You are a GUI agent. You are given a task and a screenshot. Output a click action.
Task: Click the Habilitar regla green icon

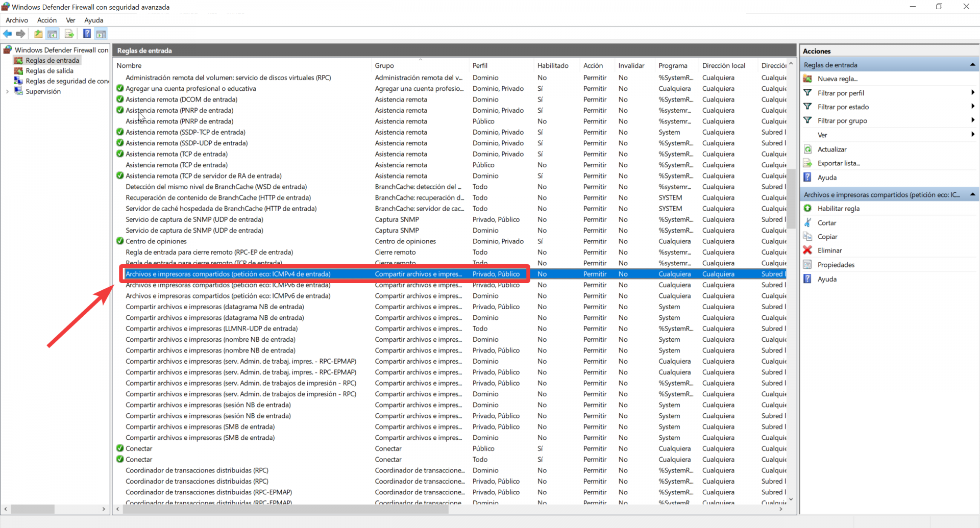(x=807, y=208)
